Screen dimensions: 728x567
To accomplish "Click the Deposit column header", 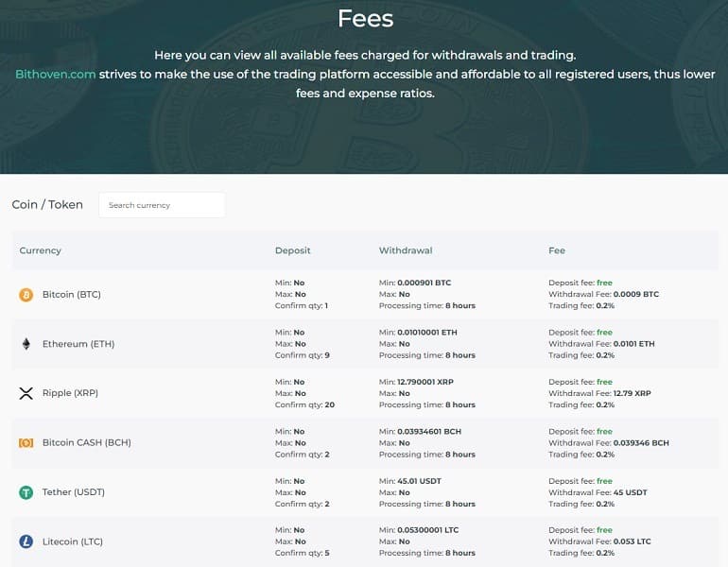I will (292, 250).
